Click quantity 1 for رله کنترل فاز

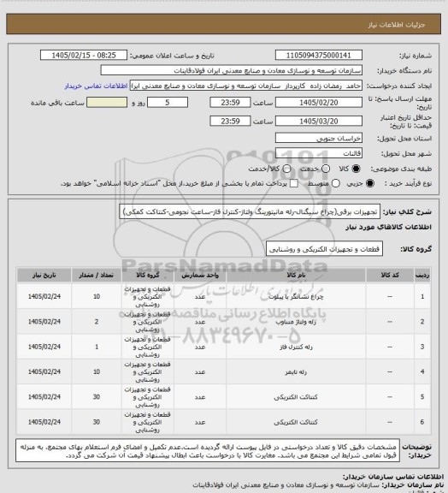(x=96, y=347)
